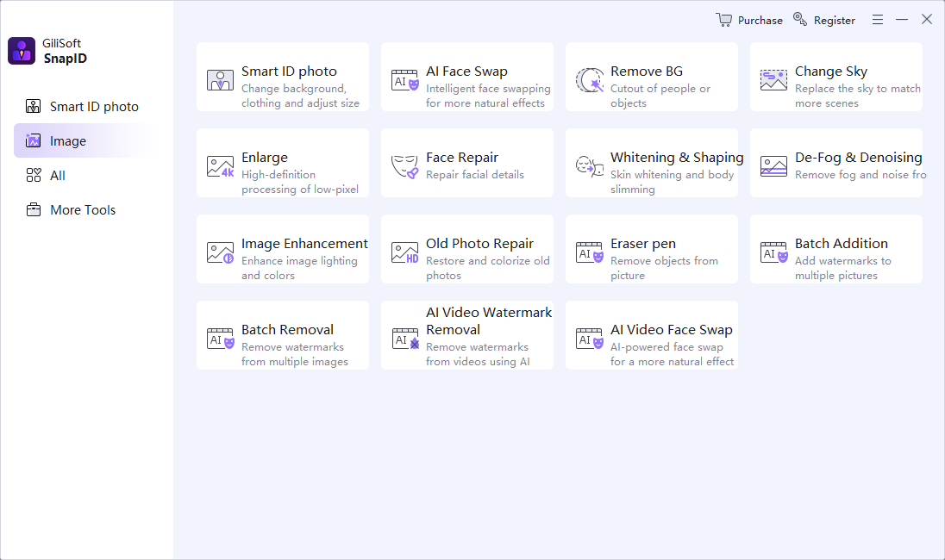Minimize the SnapID window

click(x=902, y=20)
